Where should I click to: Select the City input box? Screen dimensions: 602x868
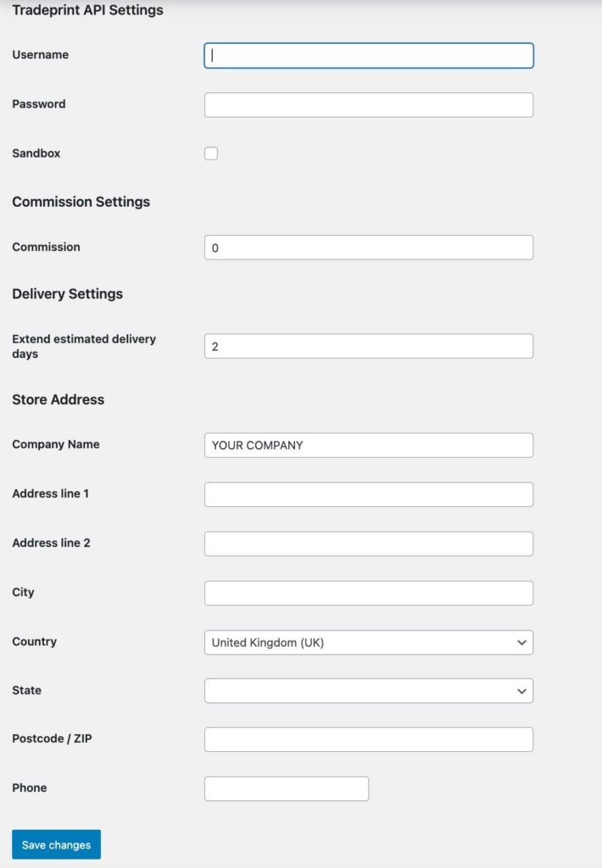point(368,593)
